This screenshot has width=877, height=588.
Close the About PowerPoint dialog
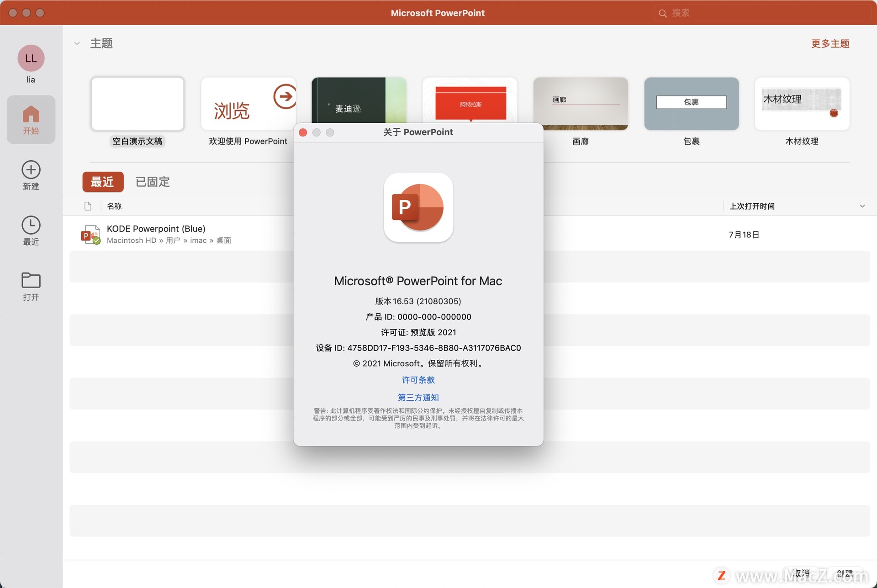[303, 132]
